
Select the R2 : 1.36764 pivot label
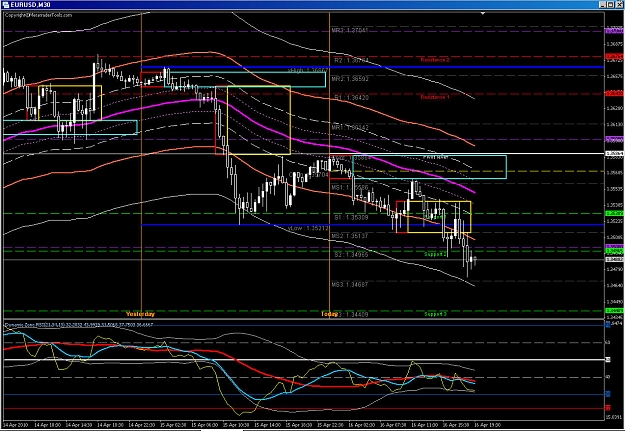[351, 61]
